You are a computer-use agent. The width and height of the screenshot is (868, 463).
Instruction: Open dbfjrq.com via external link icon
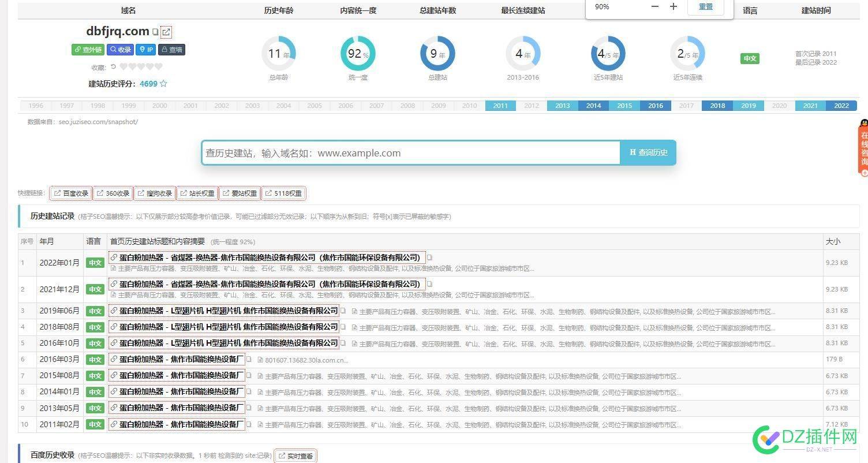[x=166, y=32]
